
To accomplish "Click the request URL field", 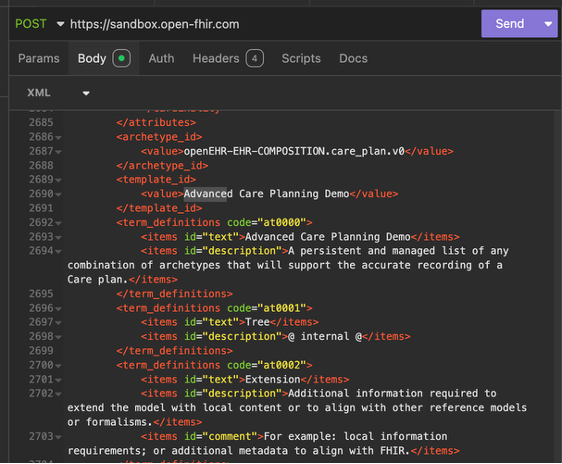I will 154,24.
